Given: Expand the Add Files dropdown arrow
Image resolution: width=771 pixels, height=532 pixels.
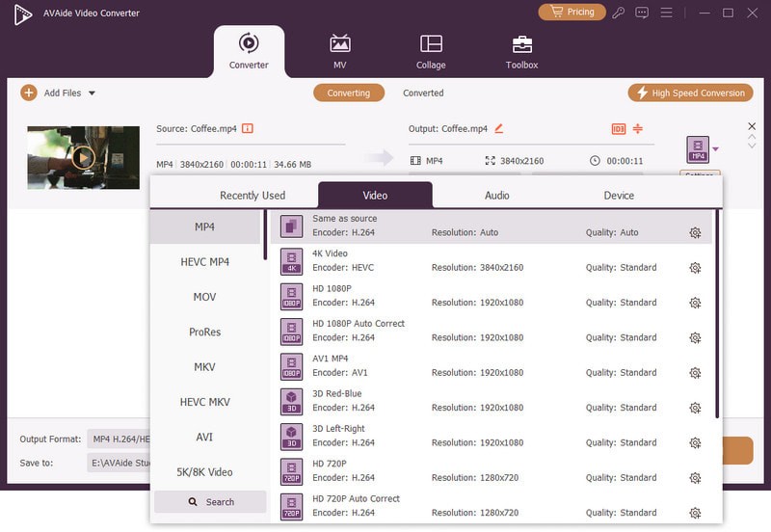Looking at the screenshot, I should (x=92, y=93).
